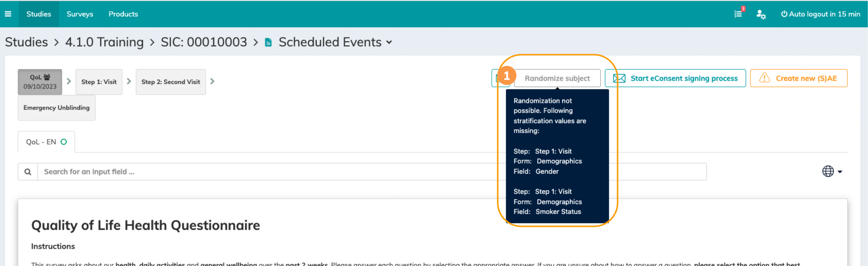Switch to the Surveys menu
The image size is (868, 266).
(80, 14)
